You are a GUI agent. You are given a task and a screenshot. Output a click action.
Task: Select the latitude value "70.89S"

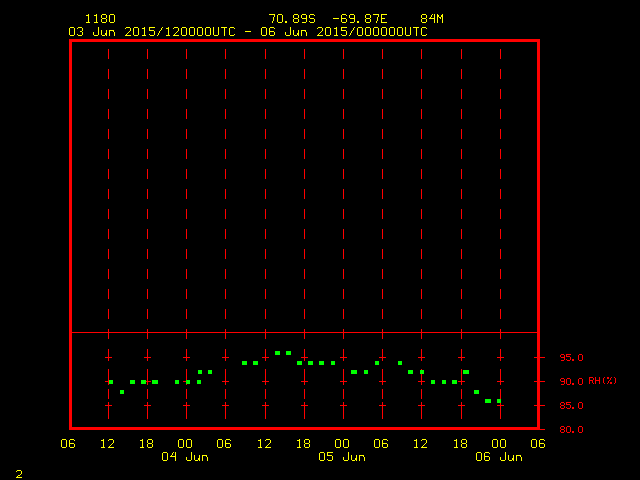tap(292, 19)
